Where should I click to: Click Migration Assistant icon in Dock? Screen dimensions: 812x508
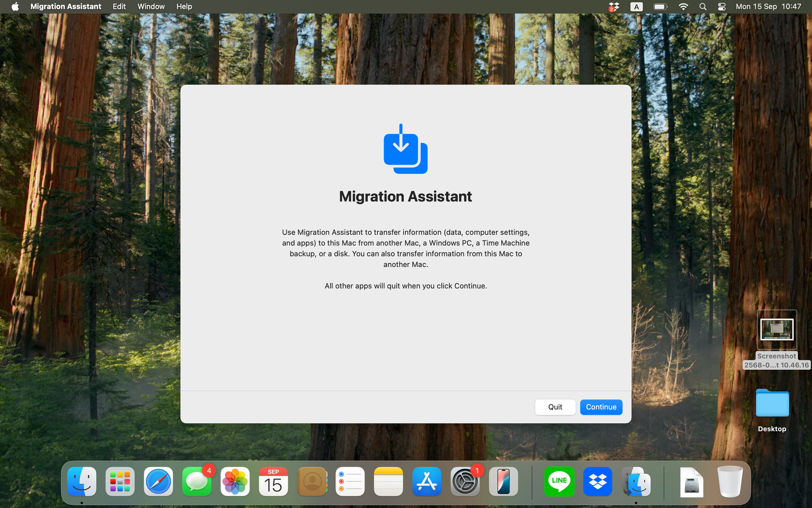pyautogui.click(x=636, y=482)
